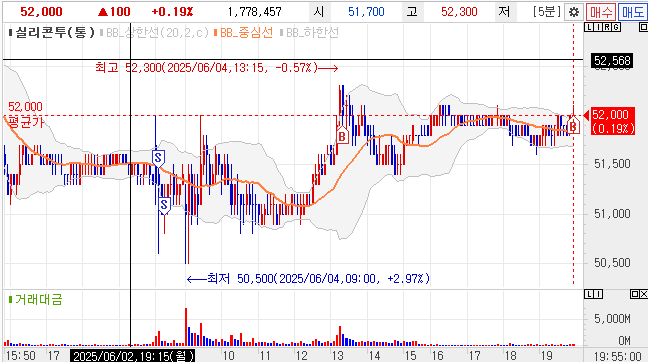Click the 평균가 average price label
This screenshot has width=648, height=362.
tap(26, 122)
